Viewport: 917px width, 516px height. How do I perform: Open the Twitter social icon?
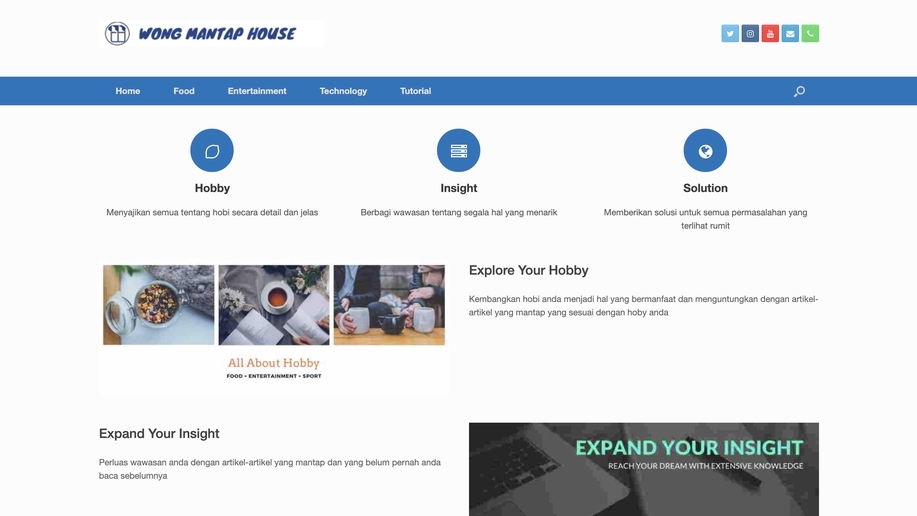[730, 33]
